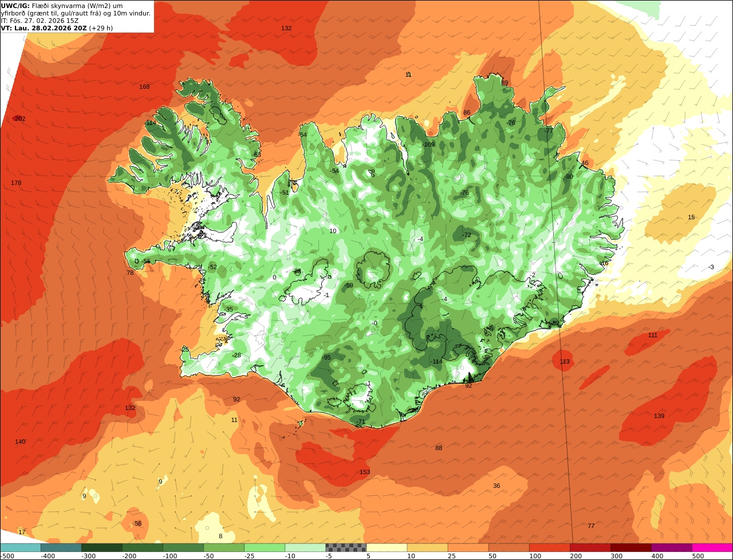This screenshot has width=733, height=560.
Task: Click the purple legend swatch between 400 and 500
Action: point(671,547)
